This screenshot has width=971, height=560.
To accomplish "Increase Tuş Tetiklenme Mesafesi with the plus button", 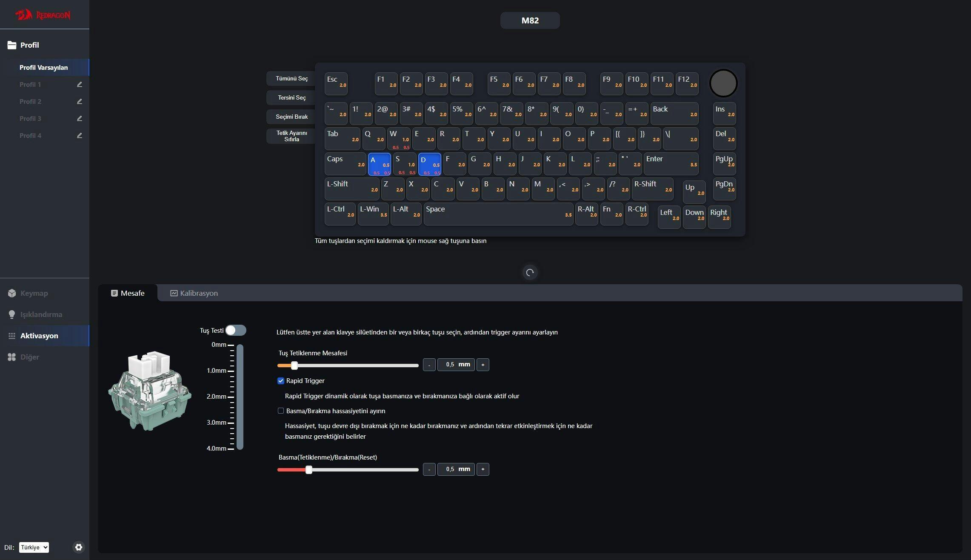I will point(483,365).
